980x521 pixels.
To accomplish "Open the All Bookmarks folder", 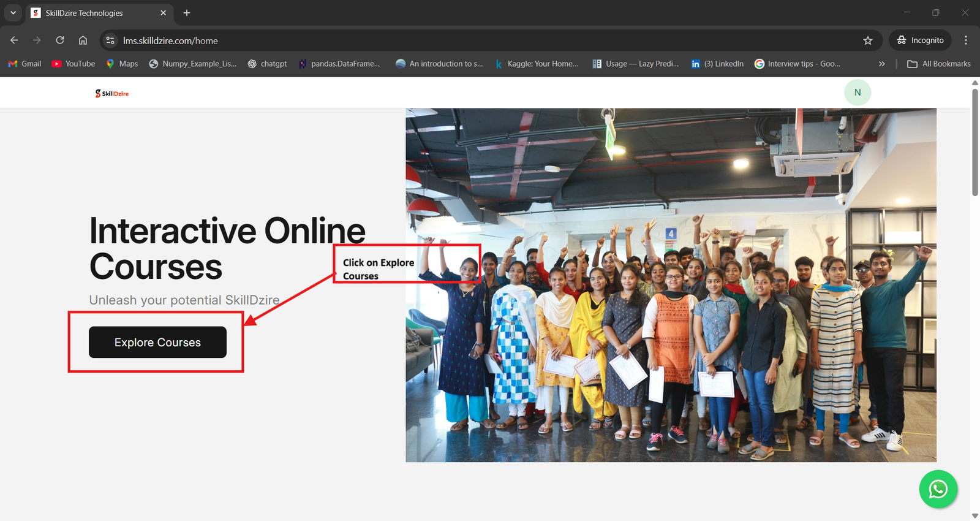I will (x=939, y=64).
